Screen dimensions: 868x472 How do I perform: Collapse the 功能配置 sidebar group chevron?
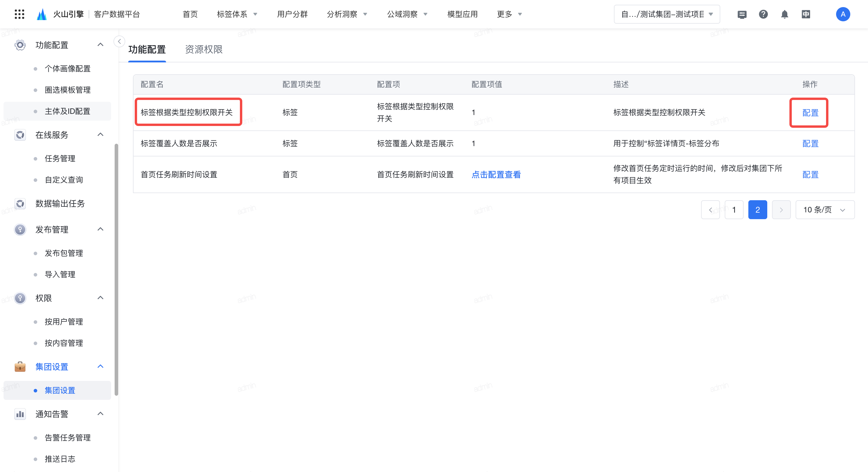pos(100,45)
